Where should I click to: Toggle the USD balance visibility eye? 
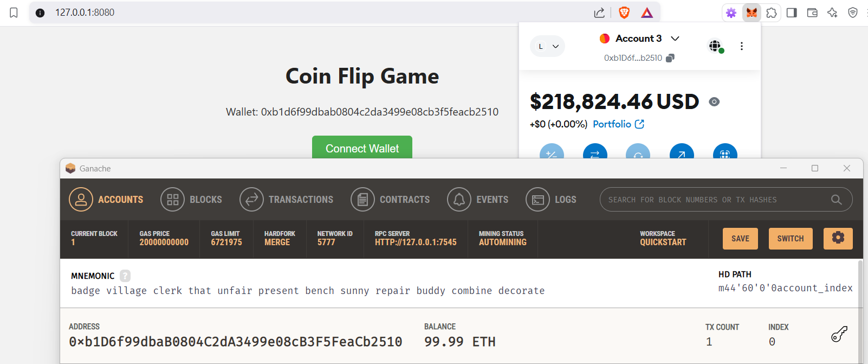tap(714, 101)
